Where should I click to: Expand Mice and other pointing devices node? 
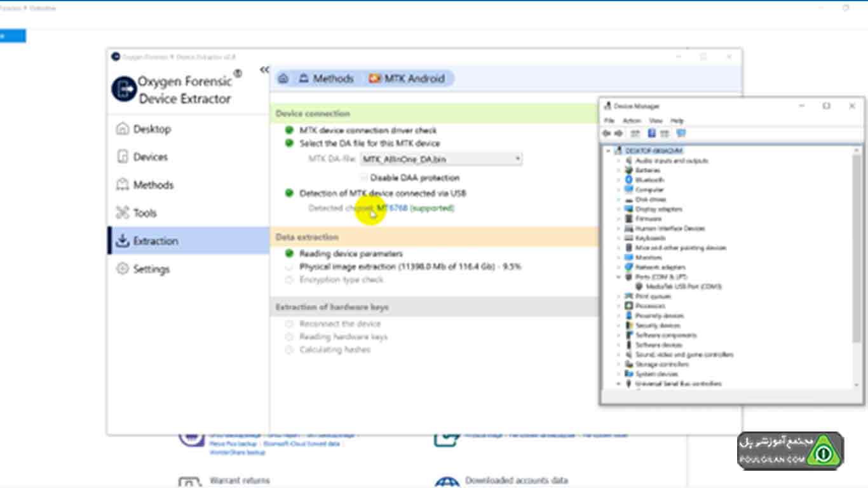pyautogui.click(x=618, y=248)
